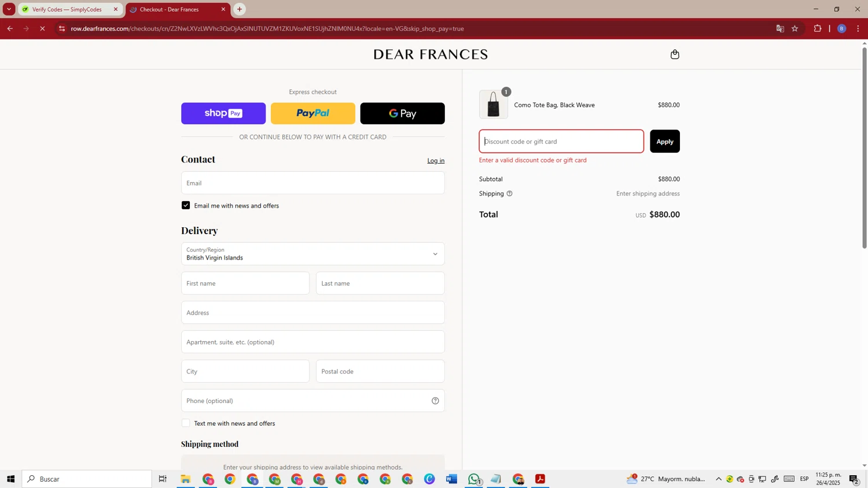868x488 pixels.
Task: Click the taskbar clock showing 11:25 p. m.
Action: pyautogui.click(x=828, y=479)
